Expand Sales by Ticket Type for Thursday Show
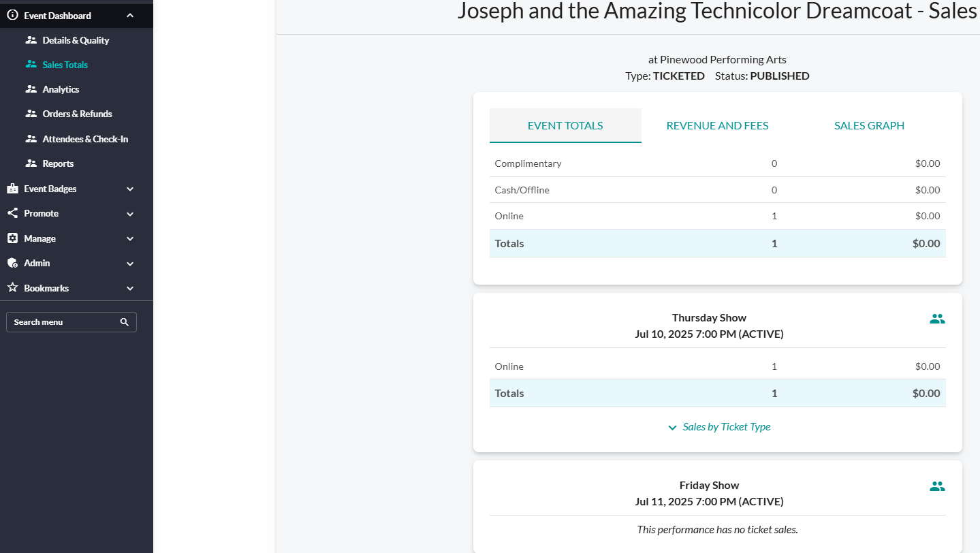Screen dimensions: 980x553 [x=719, y=427]
